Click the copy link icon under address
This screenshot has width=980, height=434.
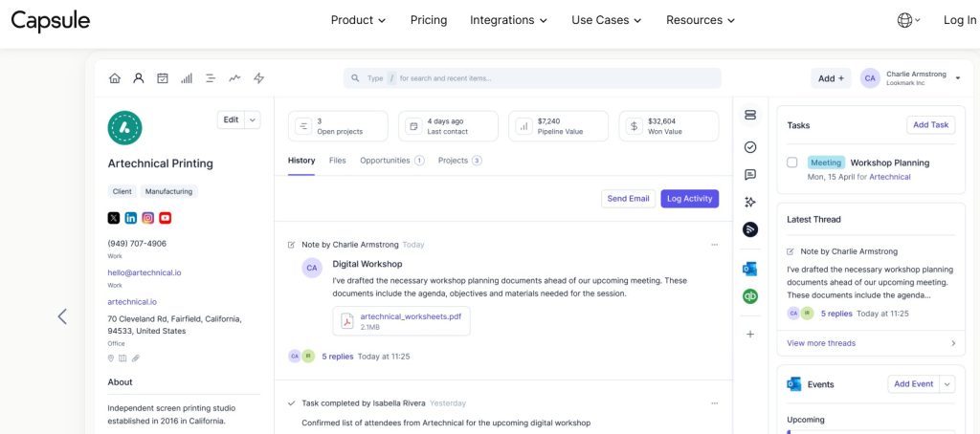[135, 358]
